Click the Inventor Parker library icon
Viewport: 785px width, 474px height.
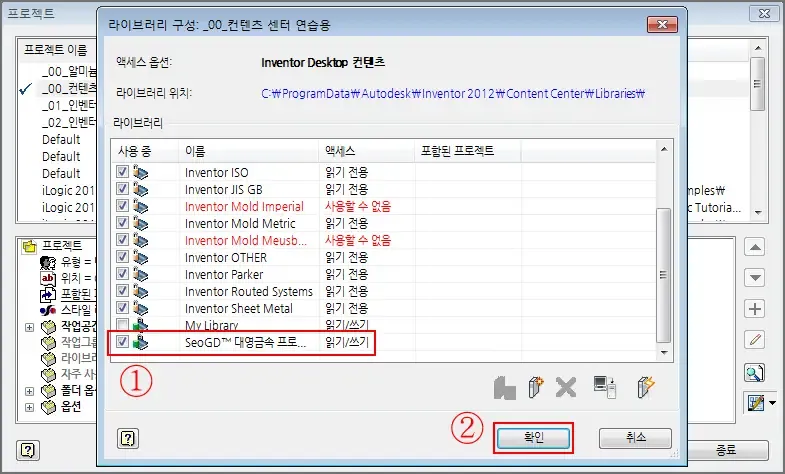click(x=140, y=274)
